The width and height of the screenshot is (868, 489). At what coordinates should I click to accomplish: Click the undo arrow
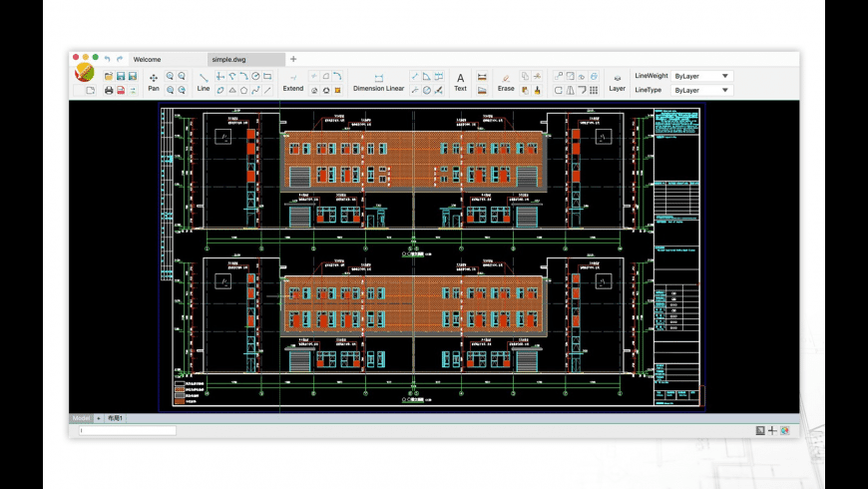(x=108, y=59)
